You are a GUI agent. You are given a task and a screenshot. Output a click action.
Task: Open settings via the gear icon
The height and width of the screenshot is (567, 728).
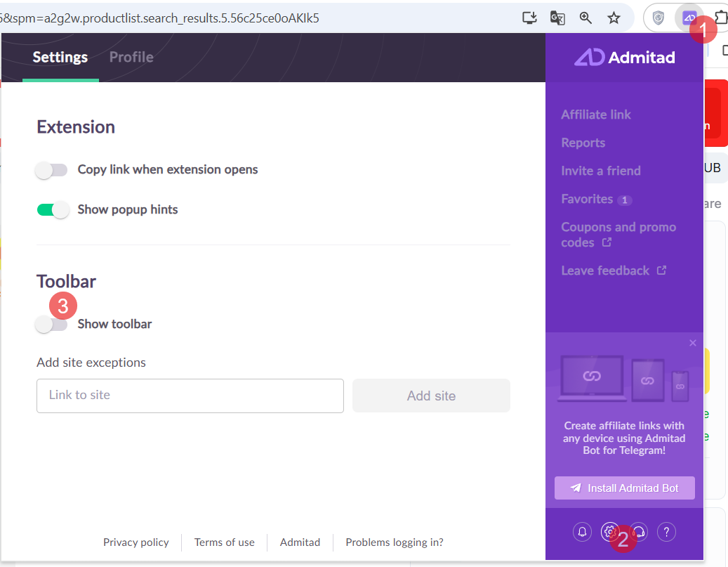(x=610, y=532)
